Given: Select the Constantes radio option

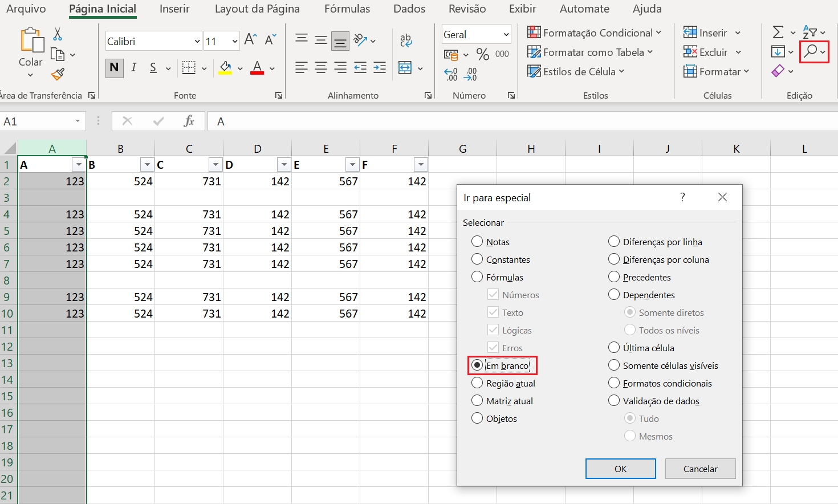Looking at the screenshot, I should click(477, 259).
